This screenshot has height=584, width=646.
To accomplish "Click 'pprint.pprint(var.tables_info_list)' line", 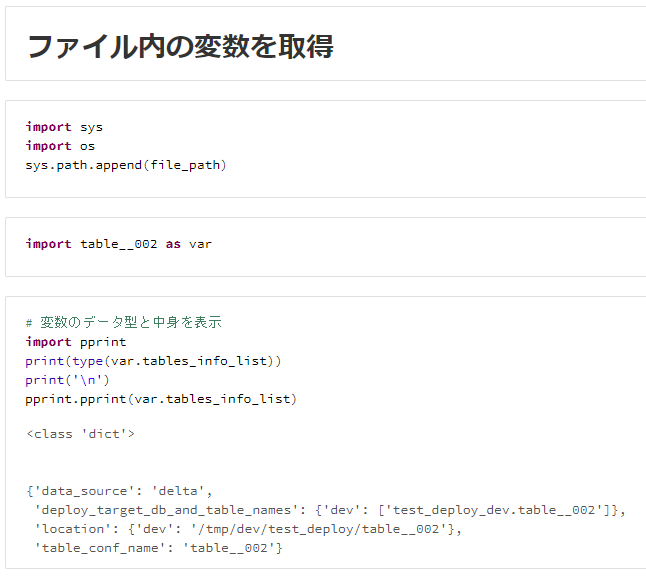I will click(x=161, y=399).
